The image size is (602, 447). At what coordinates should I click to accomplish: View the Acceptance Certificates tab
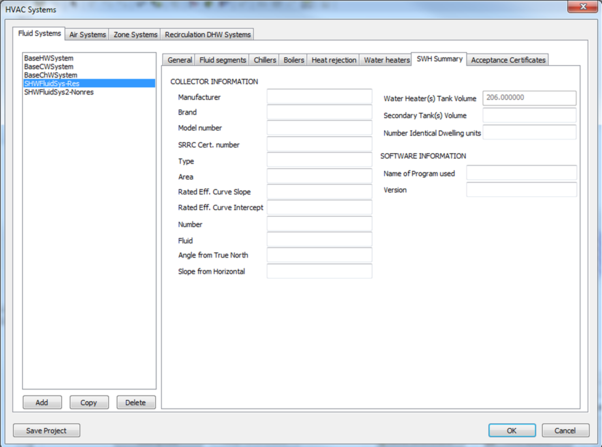pos(508,60)
